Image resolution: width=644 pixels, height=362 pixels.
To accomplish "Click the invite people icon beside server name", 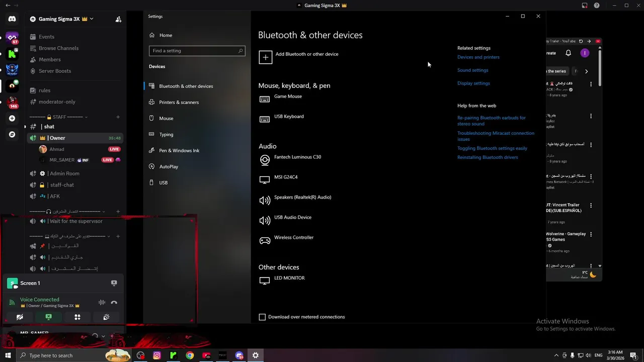I will [118, 19].
